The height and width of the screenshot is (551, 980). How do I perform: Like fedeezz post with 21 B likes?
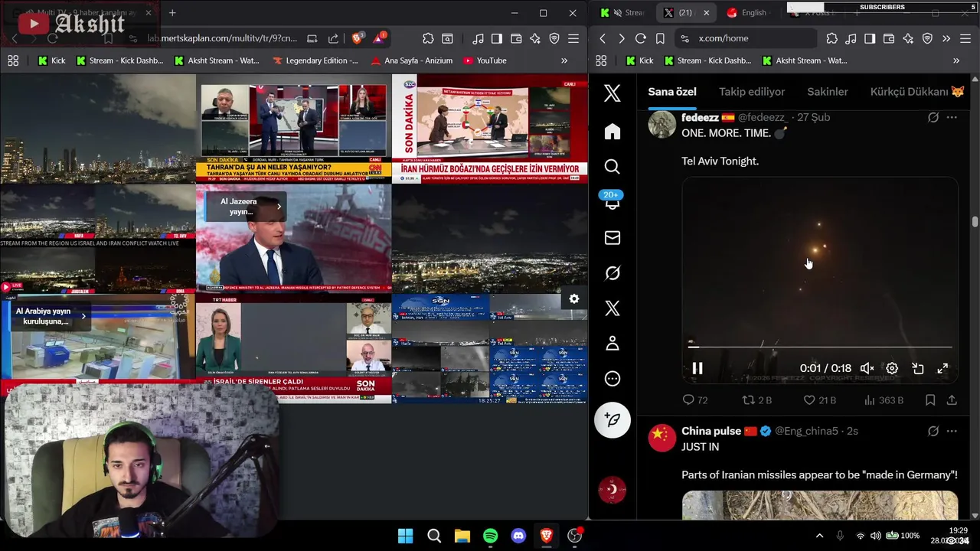pos(819,400)
